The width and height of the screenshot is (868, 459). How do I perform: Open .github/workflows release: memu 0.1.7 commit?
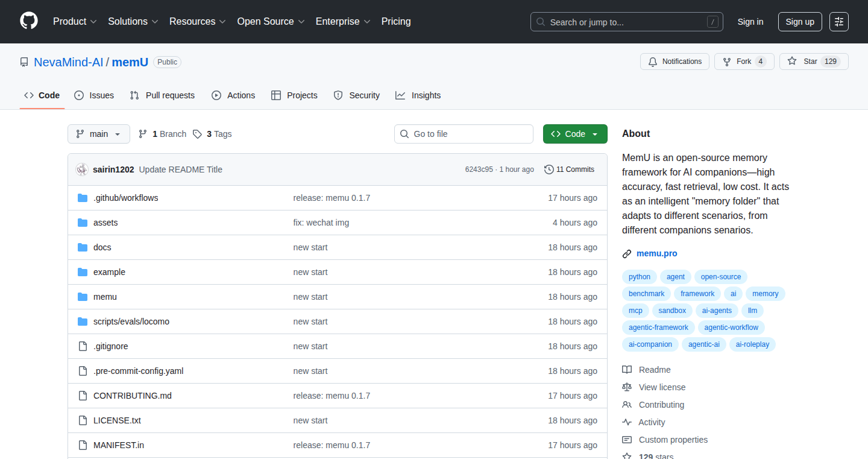[x=332, y=198]
